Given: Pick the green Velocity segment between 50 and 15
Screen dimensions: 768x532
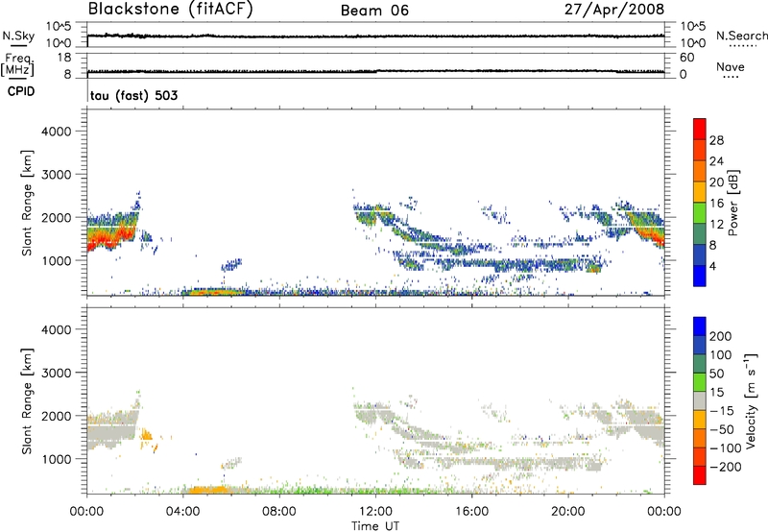Looking at the screenshot, I should coord(700,382).
